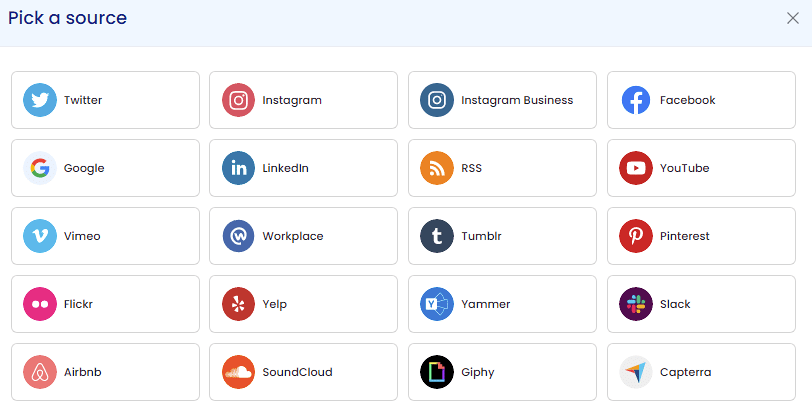Select the Yelp source option
This screenshot has width=812, height=412.
click(x=303, y=304)
